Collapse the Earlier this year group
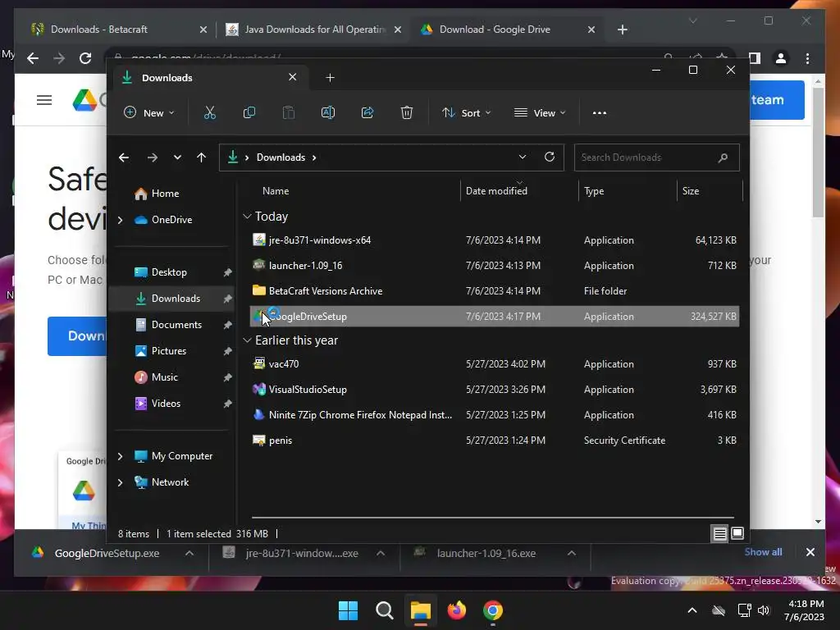 (247, 340)
